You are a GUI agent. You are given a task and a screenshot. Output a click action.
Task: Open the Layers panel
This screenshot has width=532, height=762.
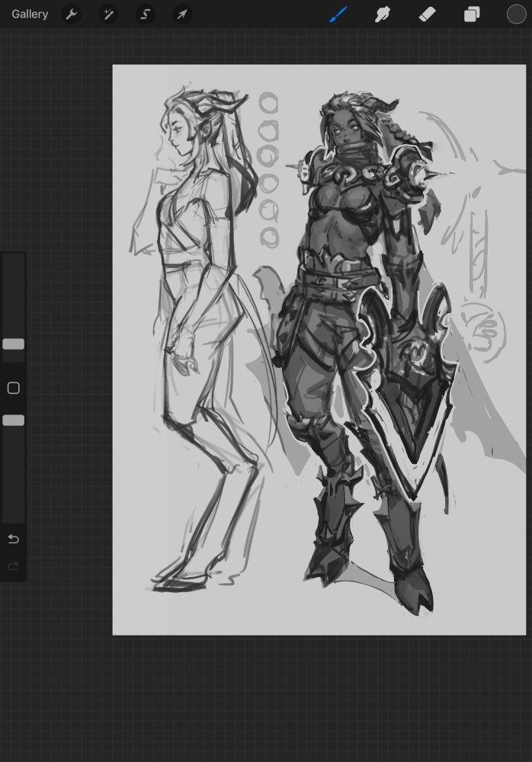(x=472, y=14)
